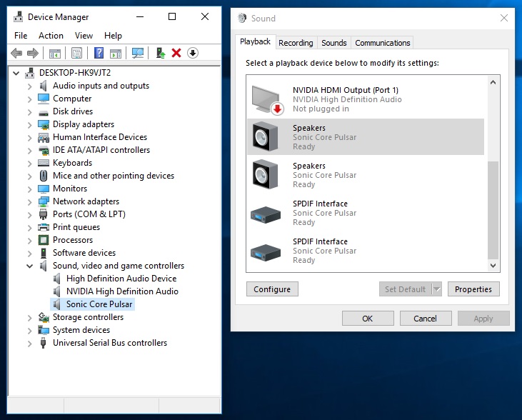Expand Ports (COM & LPT)
Viewport: 522px width, 420px height.
[x=29, y=214]
